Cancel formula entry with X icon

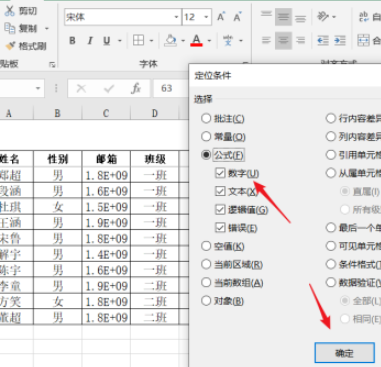81,89
